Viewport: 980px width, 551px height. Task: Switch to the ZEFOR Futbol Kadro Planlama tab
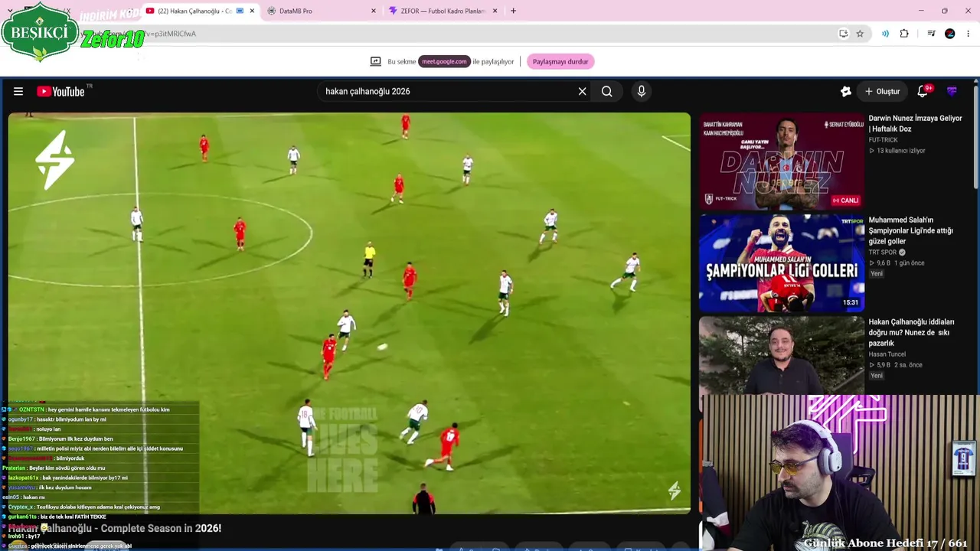pos(443,11)
